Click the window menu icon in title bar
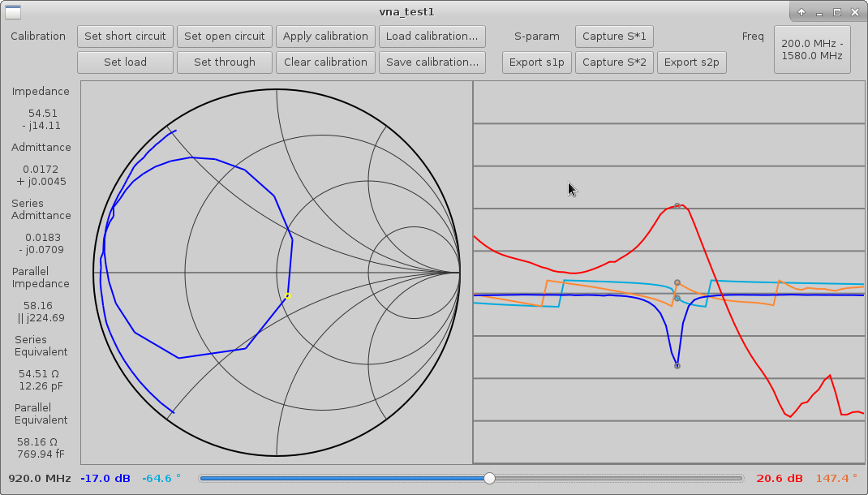Screen dimensions: 868x495 point(13,11)
